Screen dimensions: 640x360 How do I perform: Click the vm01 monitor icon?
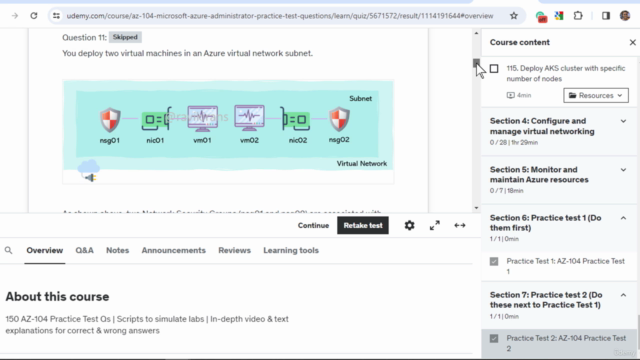[202, 118]
